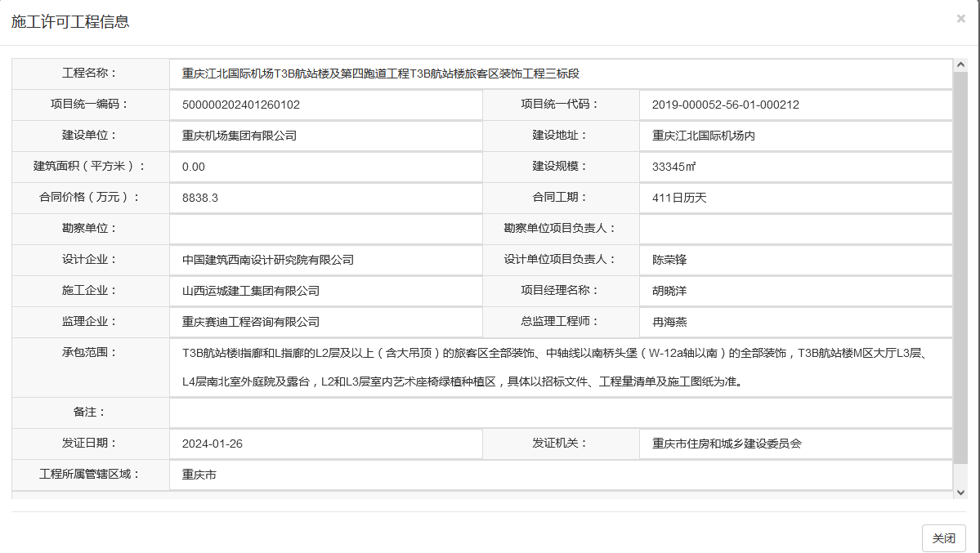Click 重庆江北国际机场内 address value
This screenshot has width=980, height=553.
(x=704, y=136)
